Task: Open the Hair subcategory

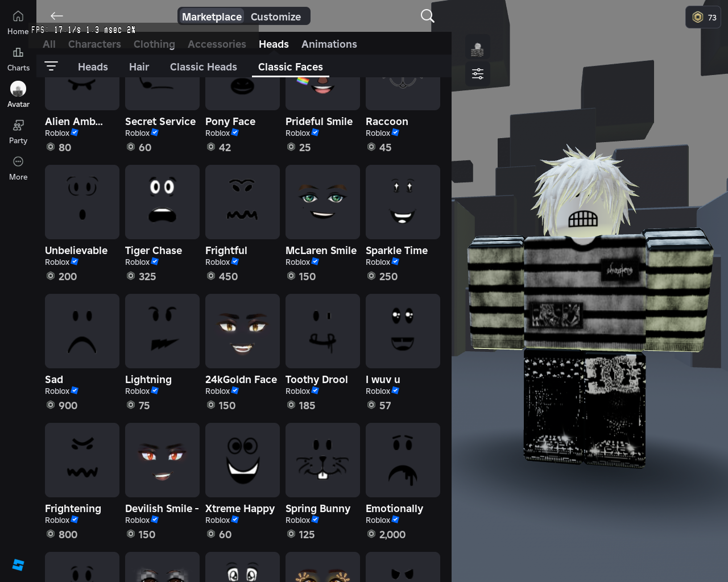Action: point(139,66)
